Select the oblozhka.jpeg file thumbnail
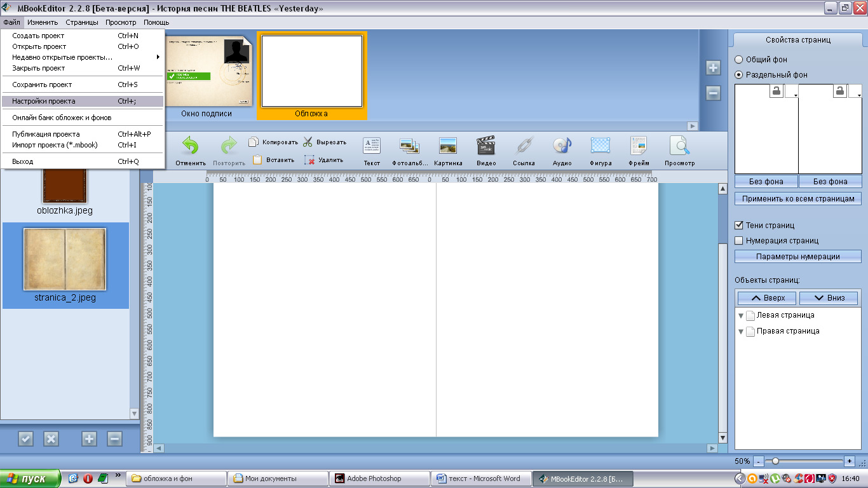The width and height of the screenshot is (868, 488). click(x=65, y=193)
